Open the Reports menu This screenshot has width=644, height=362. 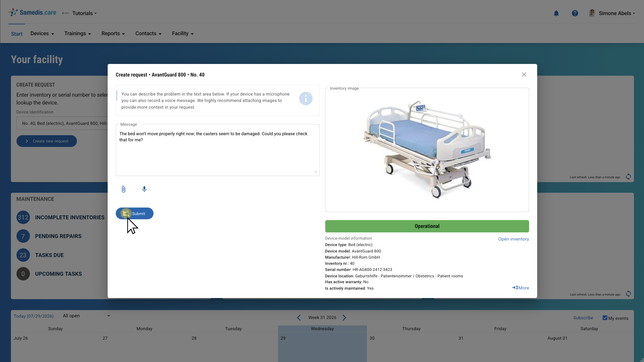tap(113, 34)
